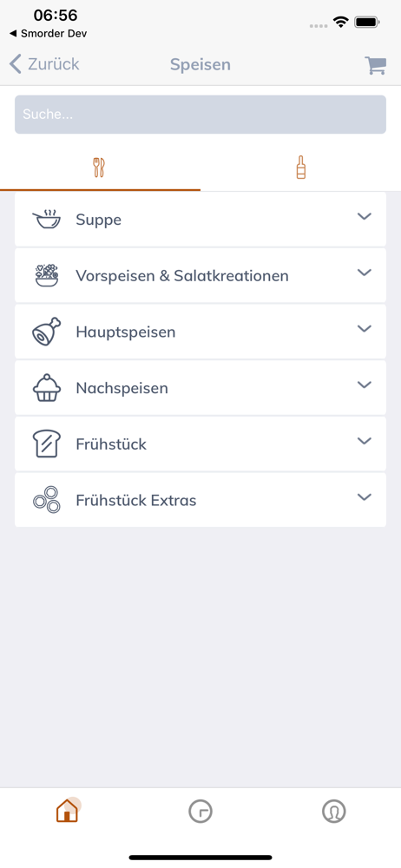Open the user profile icon

[334, 812]
